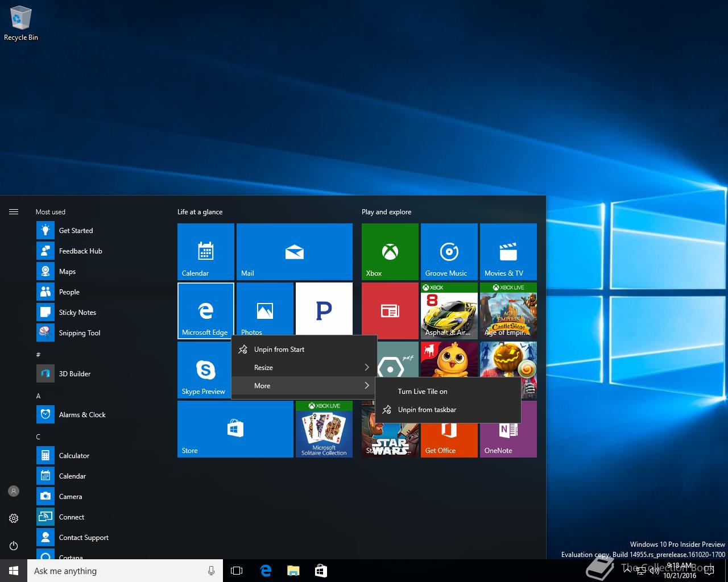Expand the More submenu

point(304,386)
